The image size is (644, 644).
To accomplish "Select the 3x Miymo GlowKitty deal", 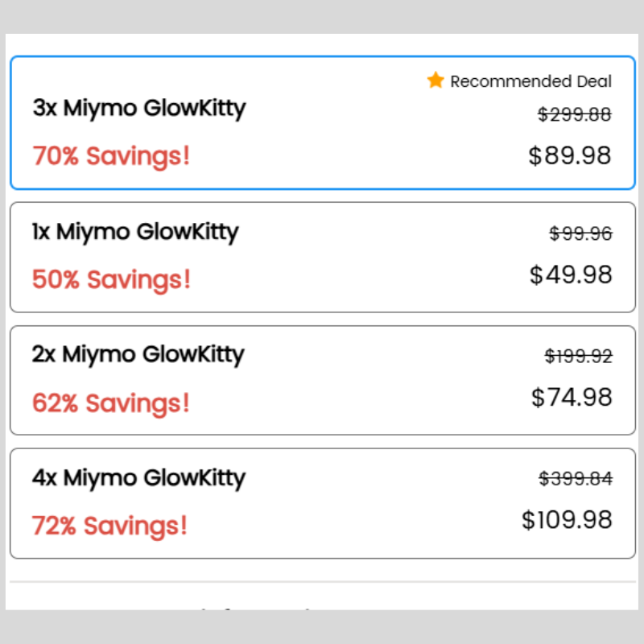I will tap(322, 123).
